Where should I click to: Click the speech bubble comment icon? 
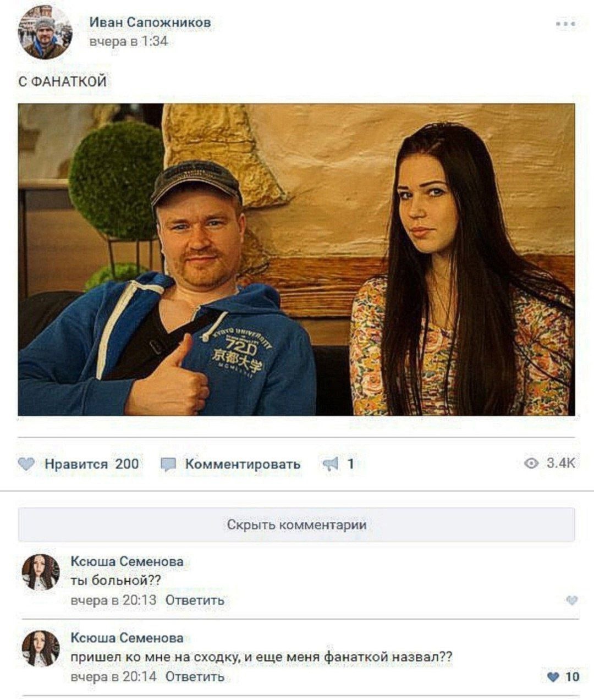(168, 465)
